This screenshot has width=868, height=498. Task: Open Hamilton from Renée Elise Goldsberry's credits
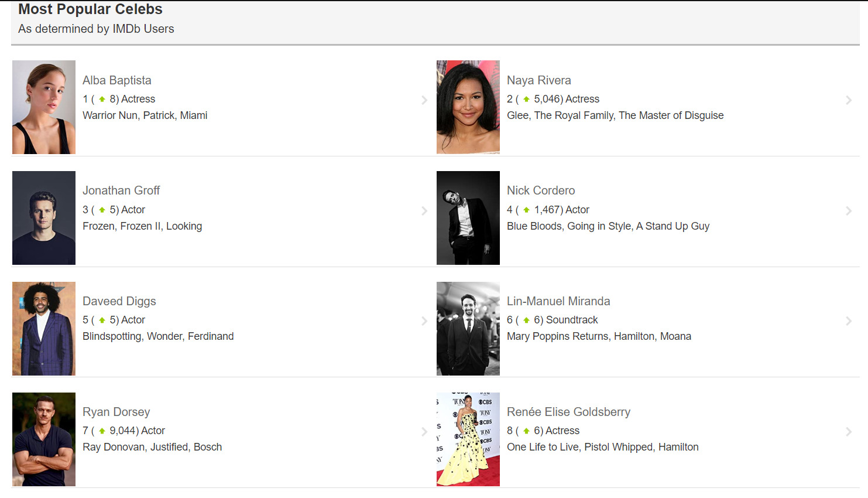click(678, 446)
